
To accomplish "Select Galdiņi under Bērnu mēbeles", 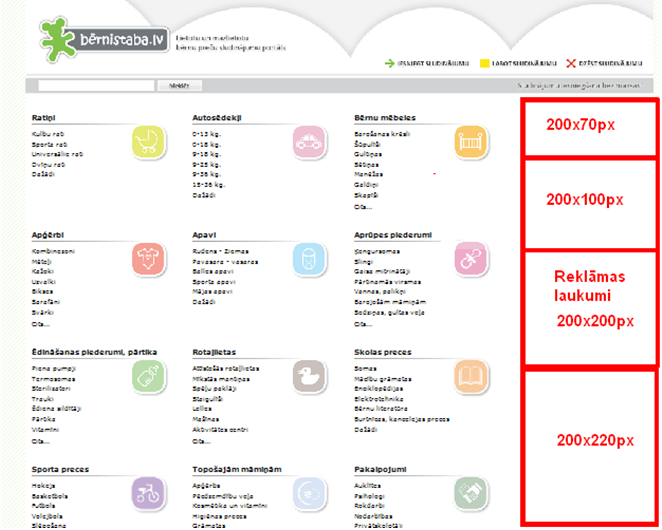I will click(x=366, y=185).
